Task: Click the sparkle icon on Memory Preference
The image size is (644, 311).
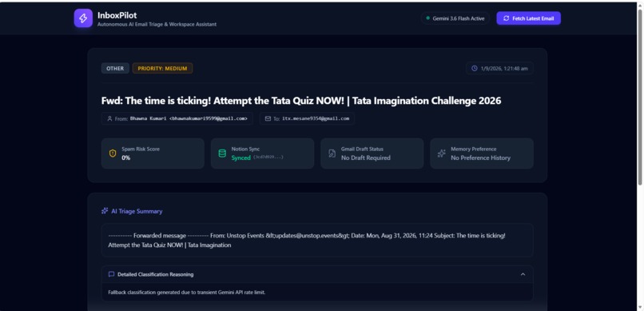Action: coord(442,154)
